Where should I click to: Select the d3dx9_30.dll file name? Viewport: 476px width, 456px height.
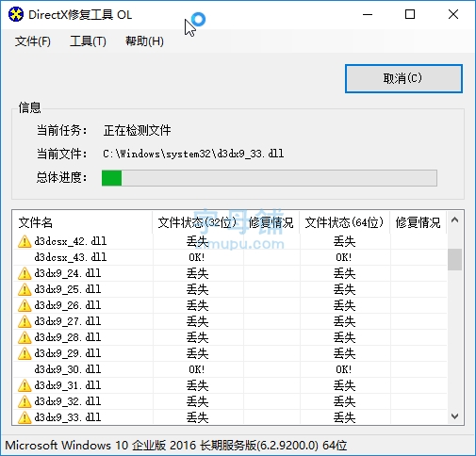tap(68, 369)
